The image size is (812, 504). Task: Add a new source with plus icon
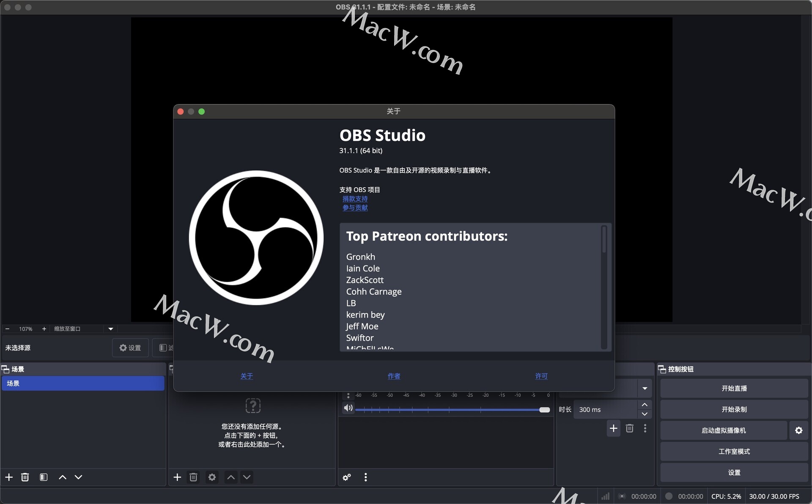click(177, 477)
